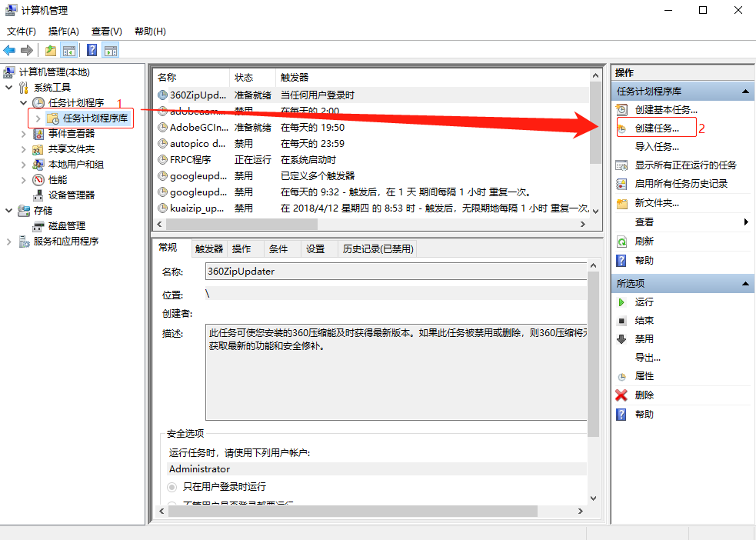Click the red X 删除 icon
This screenshot has height=540, width=756.
[621, 395]
